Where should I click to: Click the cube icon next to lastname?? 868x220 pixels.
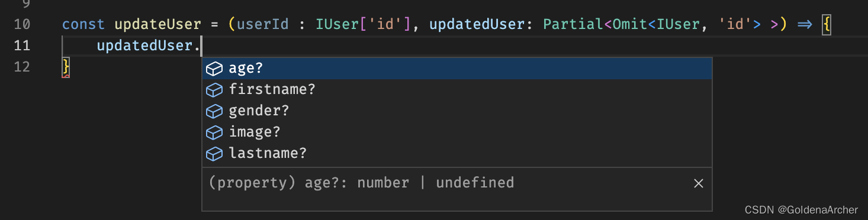click(x=214, y=154)
